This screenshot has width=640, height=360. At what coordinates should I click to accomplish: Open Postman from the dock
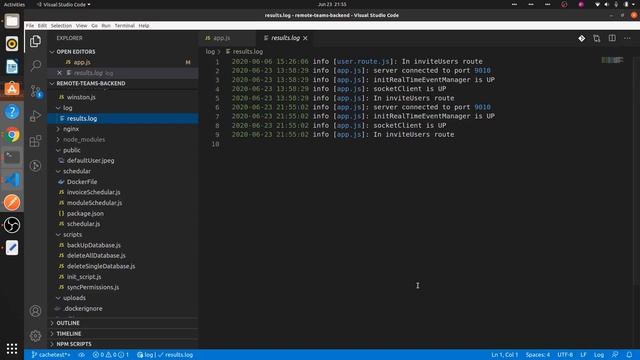point(12,202)
